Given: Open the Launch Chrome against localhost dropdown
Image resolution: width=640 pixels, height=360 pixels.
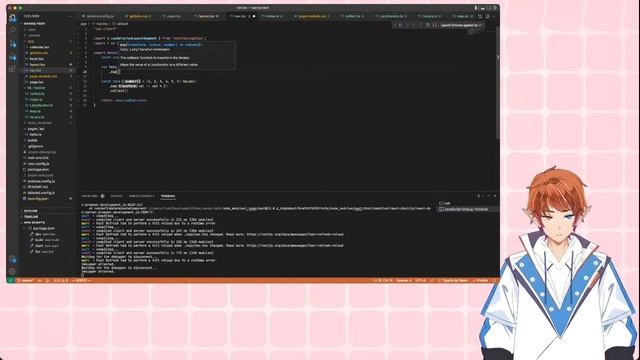Looking at the screenshot, I should click(x=460, y=25).
